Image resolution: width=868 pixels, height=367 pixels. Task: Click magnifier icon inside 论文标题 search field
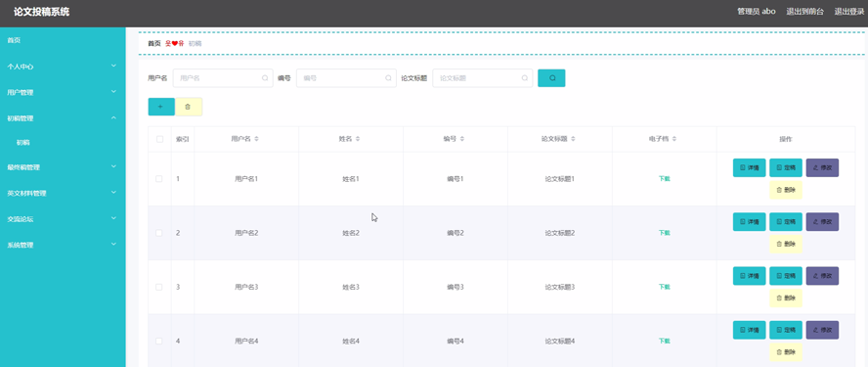pyautogui.click(x=525, y=78)
